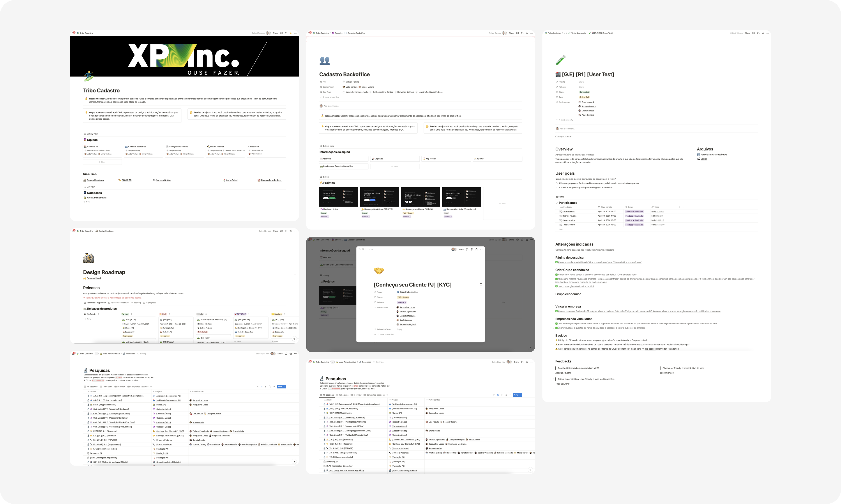841x504 pixels.
Task: Open the [Pessoa Vinculada] project card thumbnail
Action: click(461, 197)
